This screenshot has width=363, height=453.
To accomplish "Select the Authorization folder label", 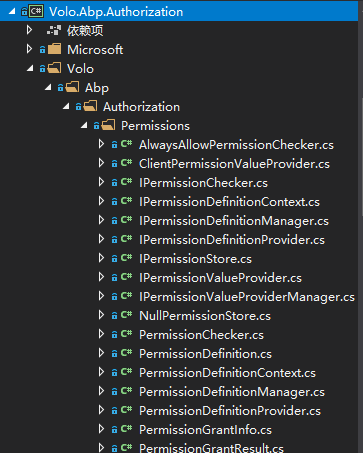I will coord(142,107).
